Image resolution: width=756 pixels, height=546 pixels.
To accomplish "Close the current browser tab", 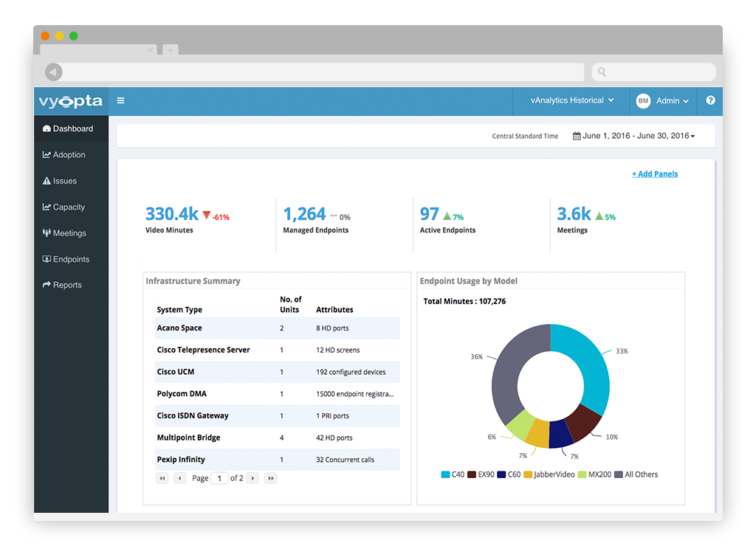I will click(x=151, y=49).
